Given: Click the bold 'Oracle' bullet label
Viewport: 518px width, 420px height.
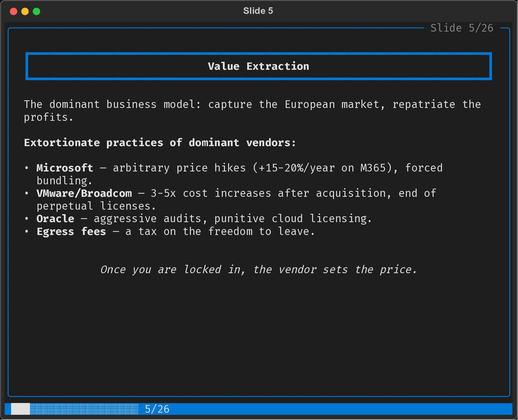Looking at the screenshot, I should coord(56,219).
